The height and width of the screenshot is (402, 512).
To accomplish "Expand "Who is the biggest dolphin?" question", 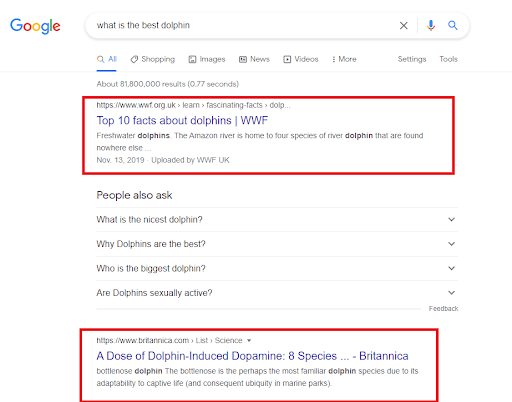I will click(x=277, y=268).
